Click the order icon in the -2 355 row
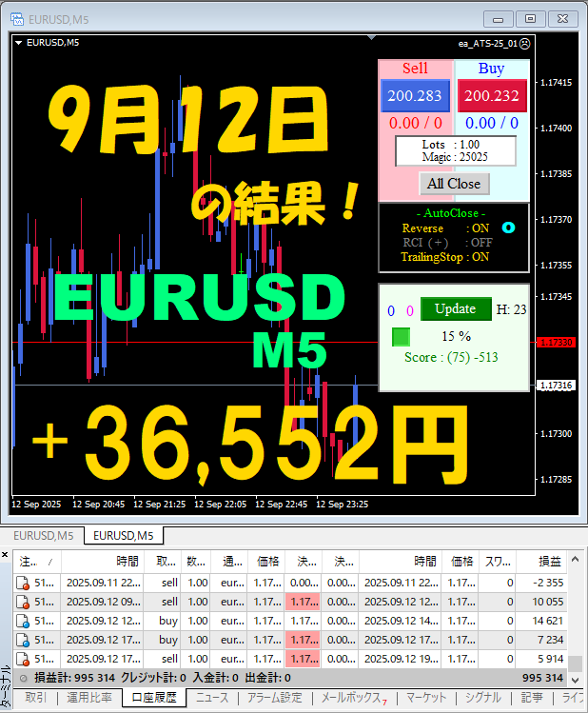 [23, 583]
